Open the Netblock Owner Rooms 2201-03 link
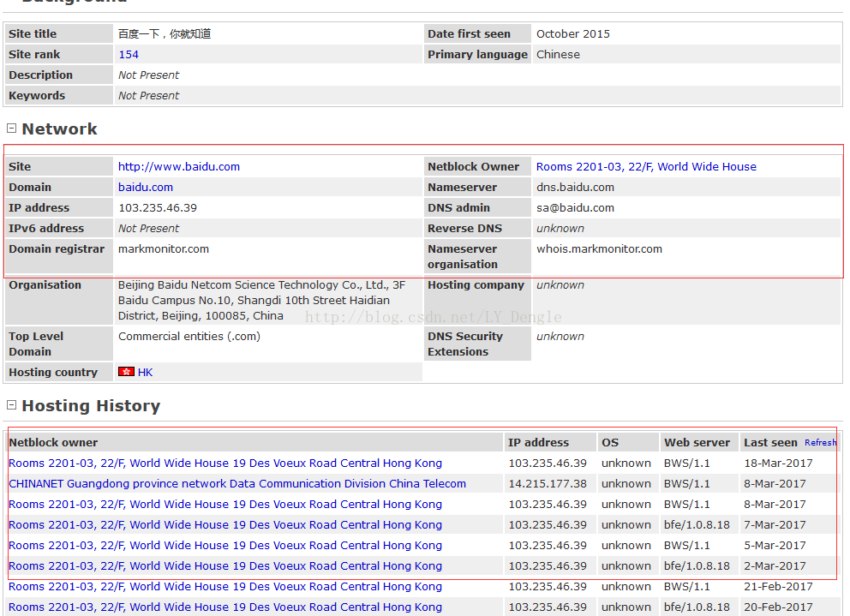The image size is (850, 616). (646, 167)
